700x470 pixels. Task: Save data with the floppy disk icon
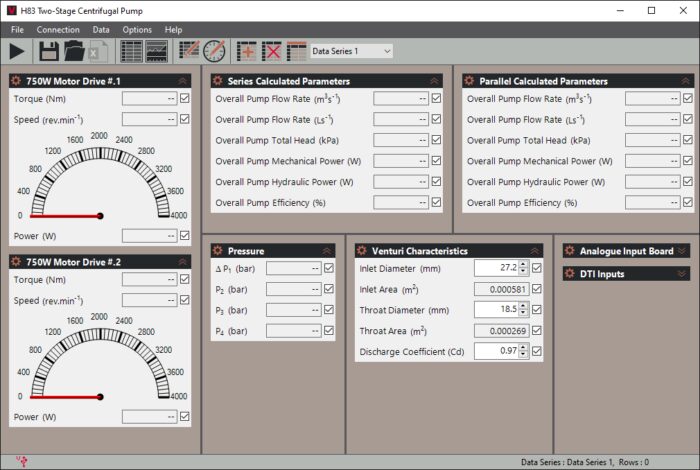pos(49,51)
